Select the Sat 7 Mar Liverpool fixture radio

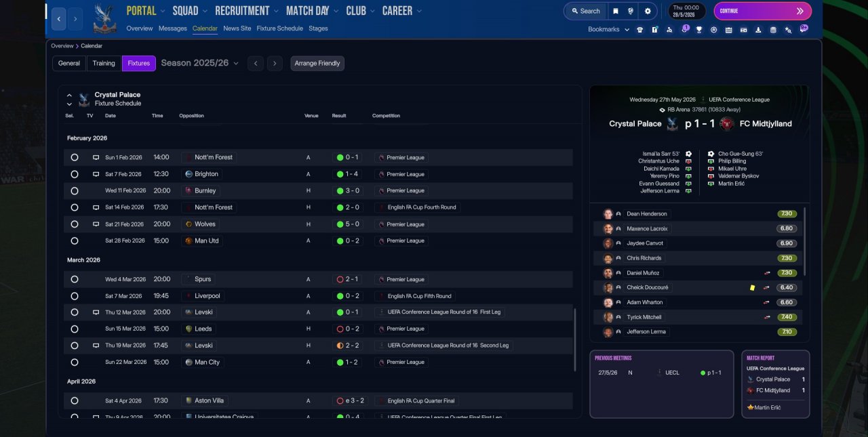75,296
